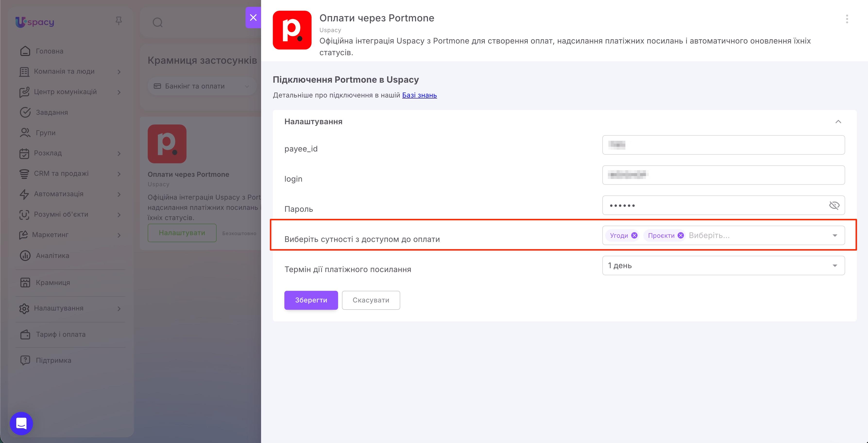The height and width of the screenshot is (443, 868).
Task: Click the Аналітика chart icon
Action: pyautogui.click(x=25, y=256)
